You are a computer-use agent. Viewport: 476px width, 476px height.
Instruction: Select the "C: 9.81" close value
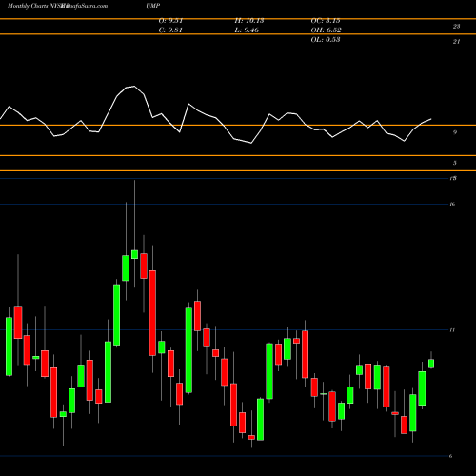pos(170,30)
